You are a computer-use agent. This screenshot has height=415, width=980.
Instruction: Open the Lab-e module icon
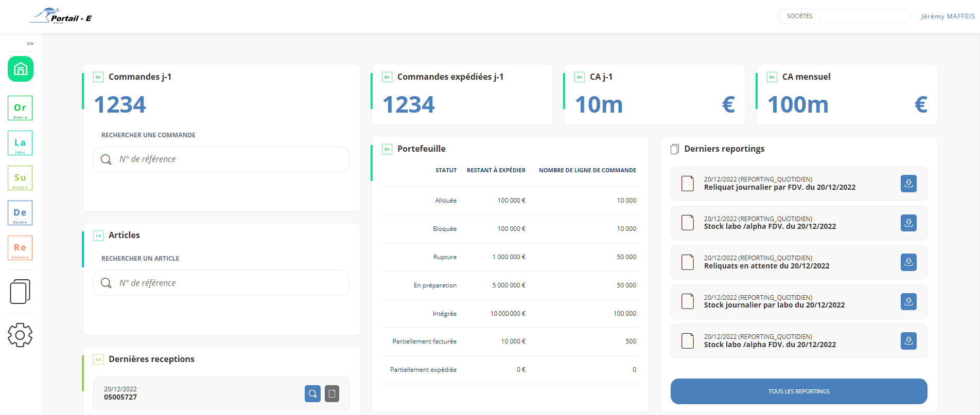pos(20,143)
